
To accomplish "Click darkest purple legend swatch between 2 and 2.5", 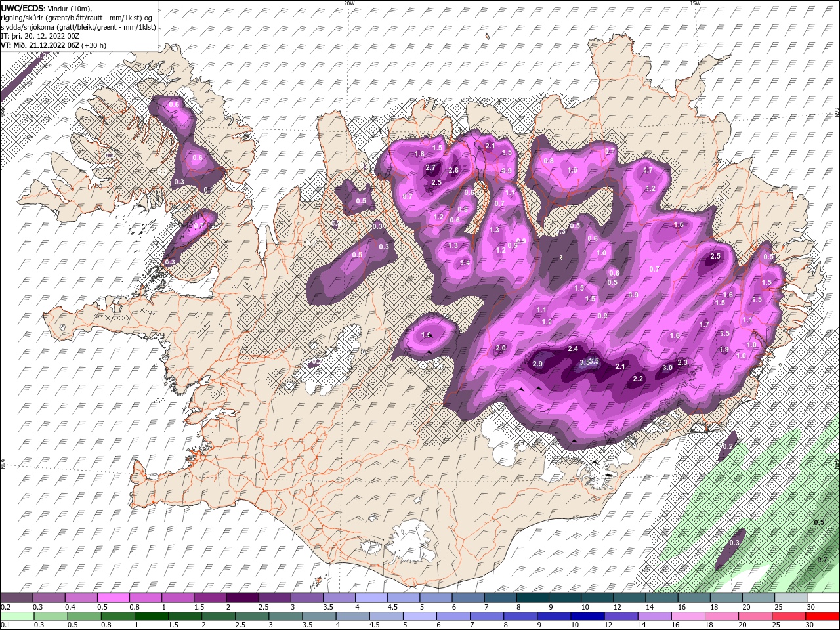I will point(242,598).
